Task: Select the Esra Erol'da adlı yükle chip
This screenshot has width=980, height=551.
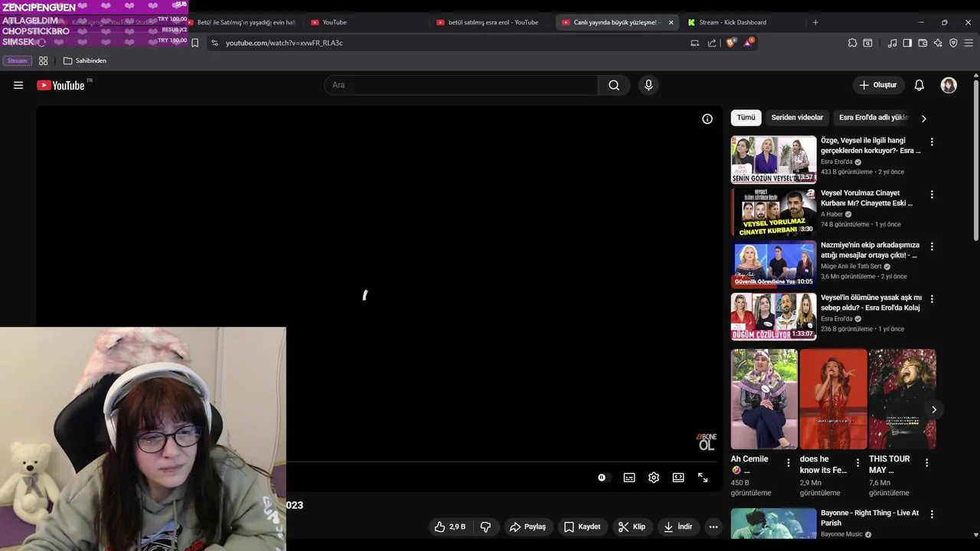Action: (x=873, y=118)
